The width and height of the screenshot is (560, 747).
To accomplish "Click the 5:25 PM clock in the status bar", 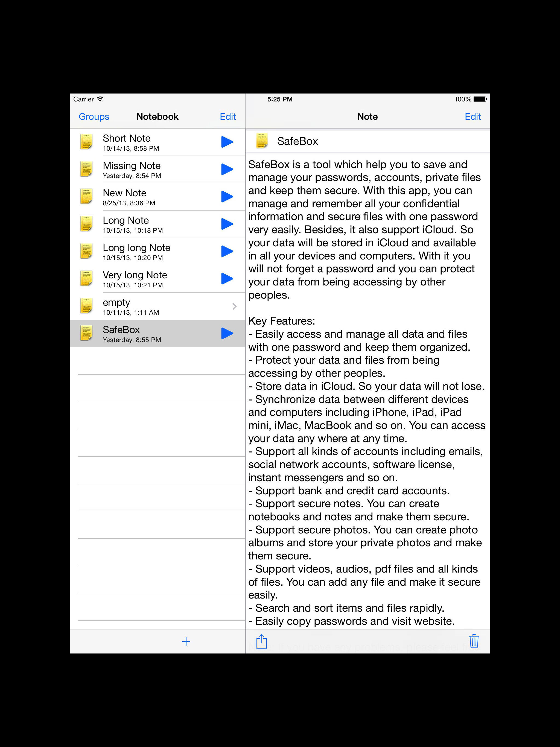I will 280,99.
